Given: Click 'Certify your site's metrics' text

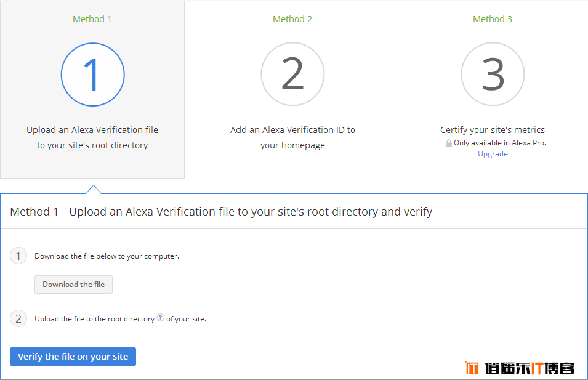Looking at the screenshot, I should click(x=493, y=130).
